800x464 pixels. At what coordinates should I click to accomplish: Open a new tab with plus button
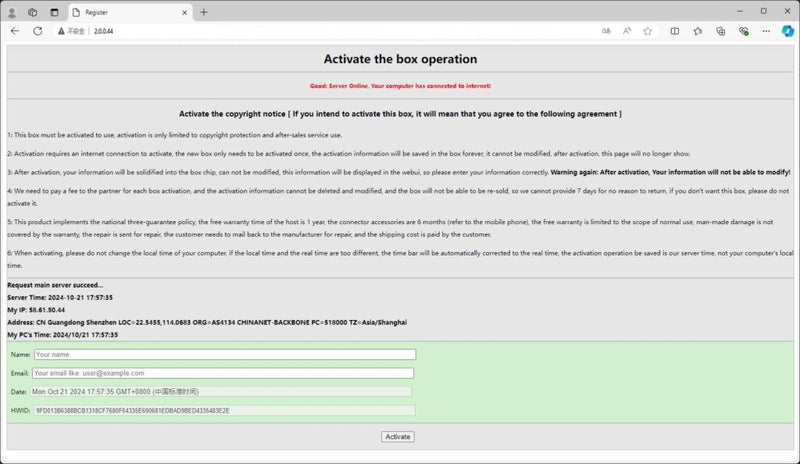204,12
